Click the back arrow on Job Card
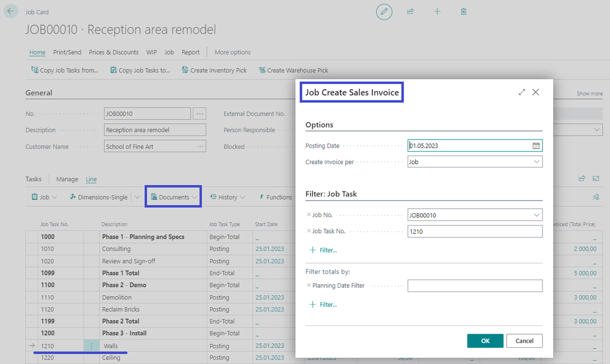Image resolution: width=610 pixels, height=364 pixels. pyautogui.click(x=11, y=11)
